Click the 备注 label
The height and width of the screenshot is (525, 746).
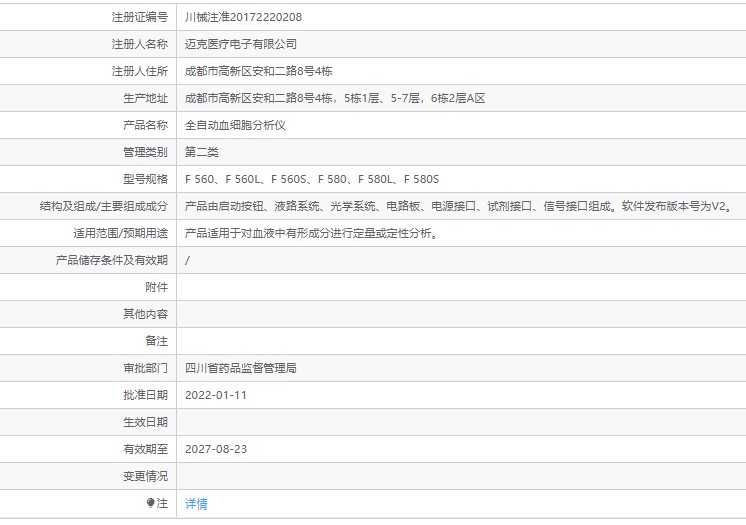[157, 341]
